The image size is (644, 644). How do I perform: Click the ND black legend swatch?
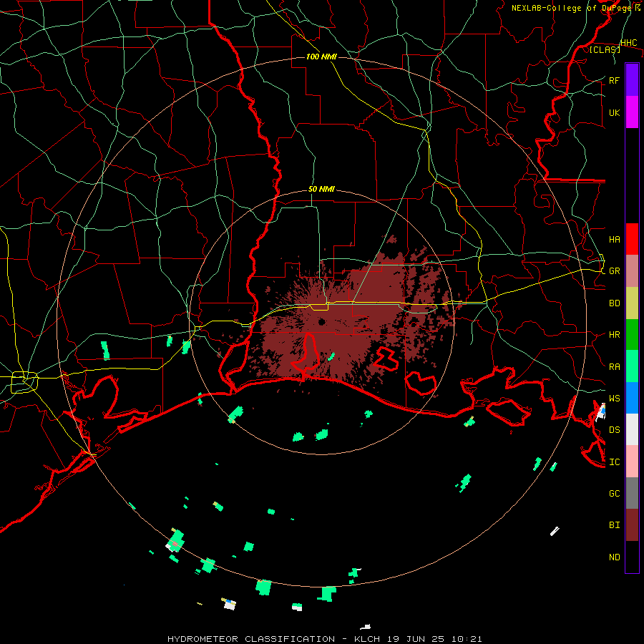click(632, 557)
